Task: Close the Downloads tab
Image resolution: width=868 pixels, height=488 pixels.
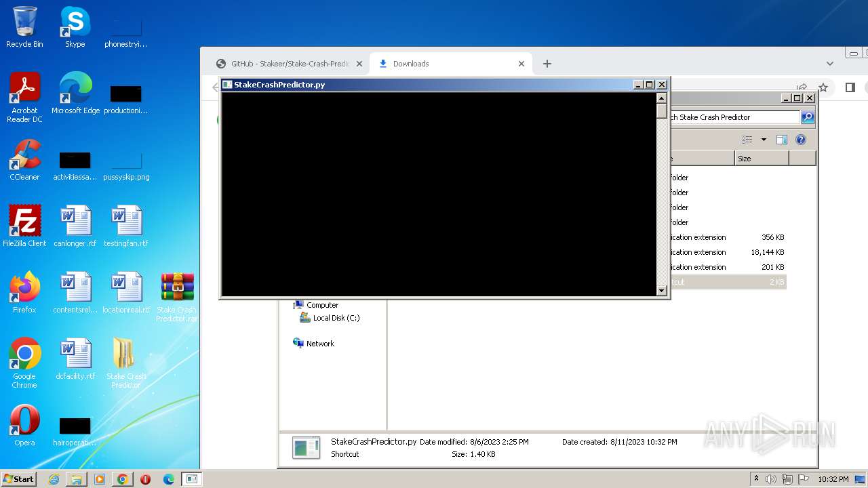Action: (x=521, y=64)
